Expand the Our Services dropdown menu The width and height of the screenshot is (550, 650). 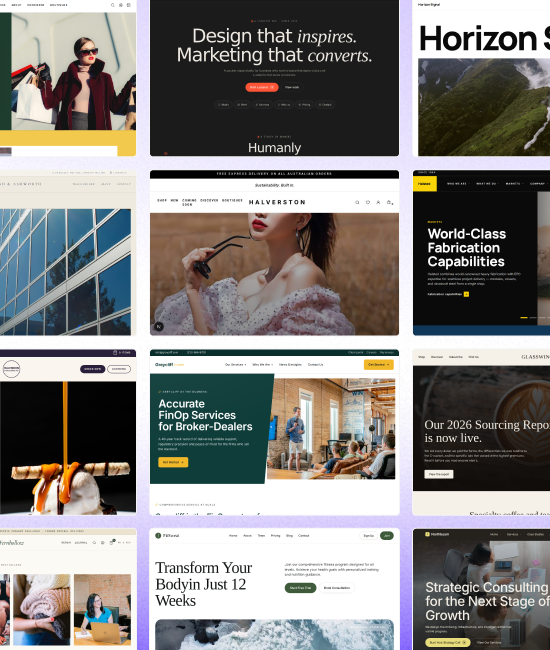point(235,365)
